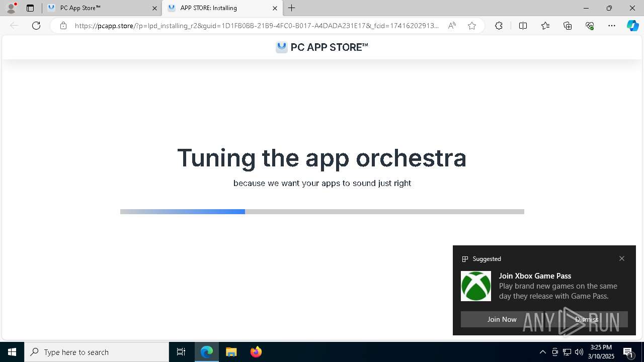This screenshot has height=362, width=644.
Task: Click the Join Now button
Action: [x=502, y=319]
